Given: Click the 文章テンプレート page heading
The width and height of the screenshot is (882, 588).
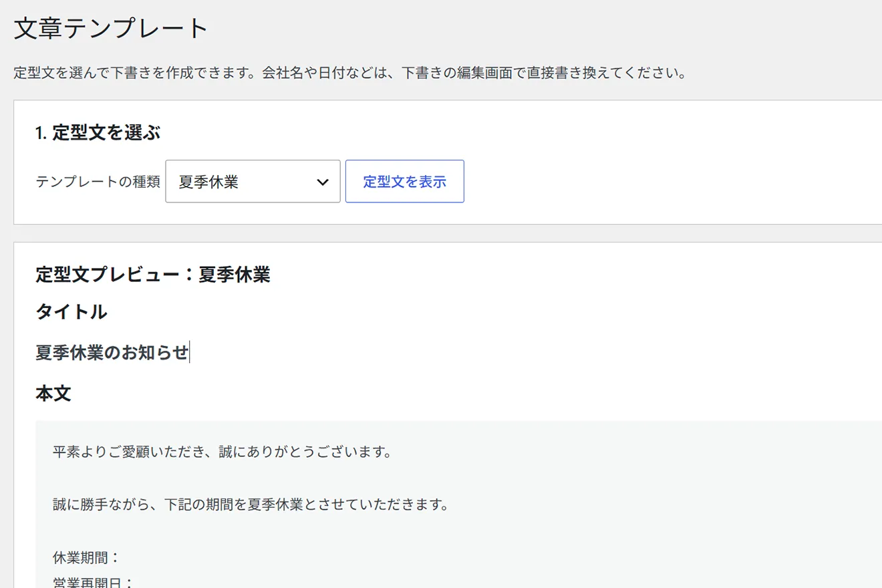Looking at the screenshot, I should tap(112, 29).
